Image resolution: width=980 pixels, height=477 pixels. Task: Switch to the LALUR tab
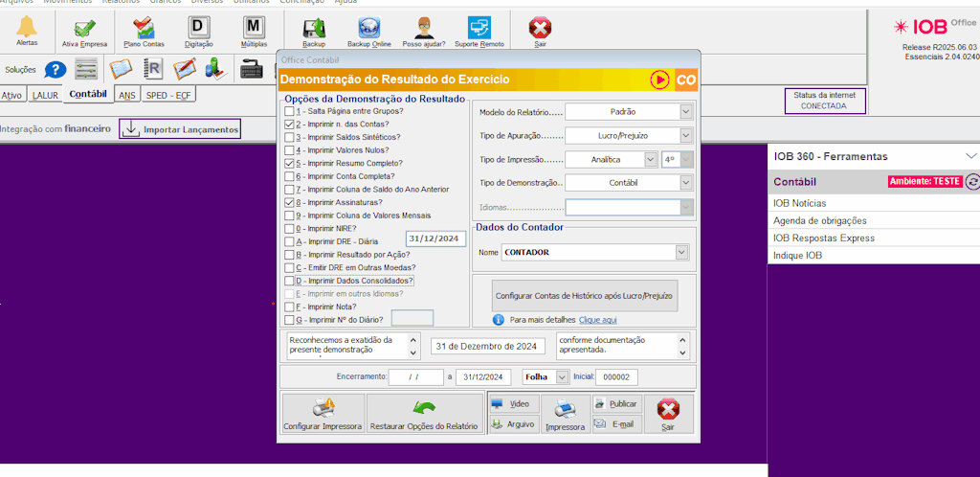(45, 95)
